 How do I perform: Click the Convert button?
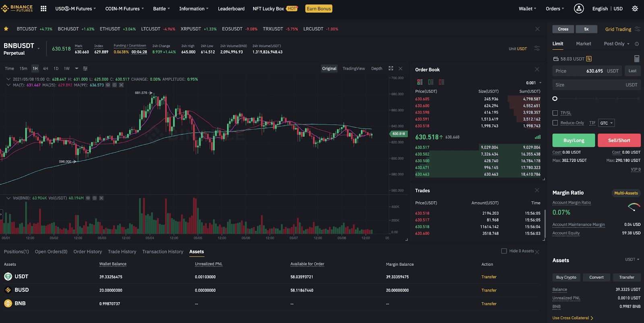[x=597, y=277]
